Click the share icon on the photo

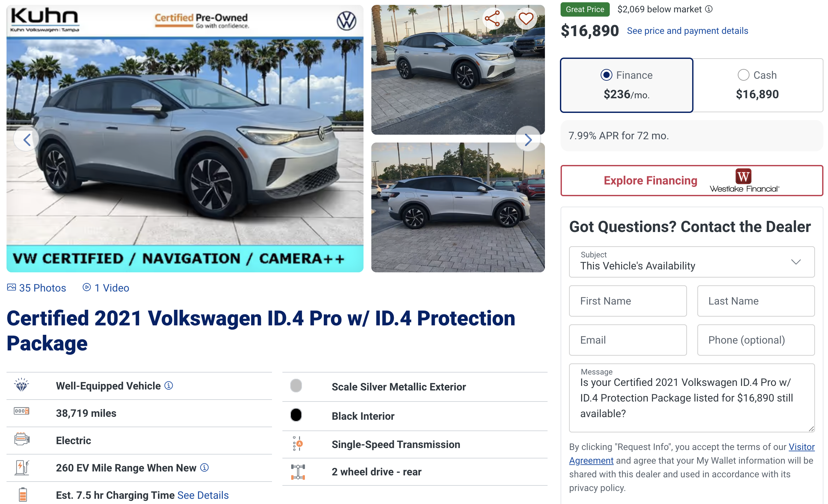click(x=492, y=19)
